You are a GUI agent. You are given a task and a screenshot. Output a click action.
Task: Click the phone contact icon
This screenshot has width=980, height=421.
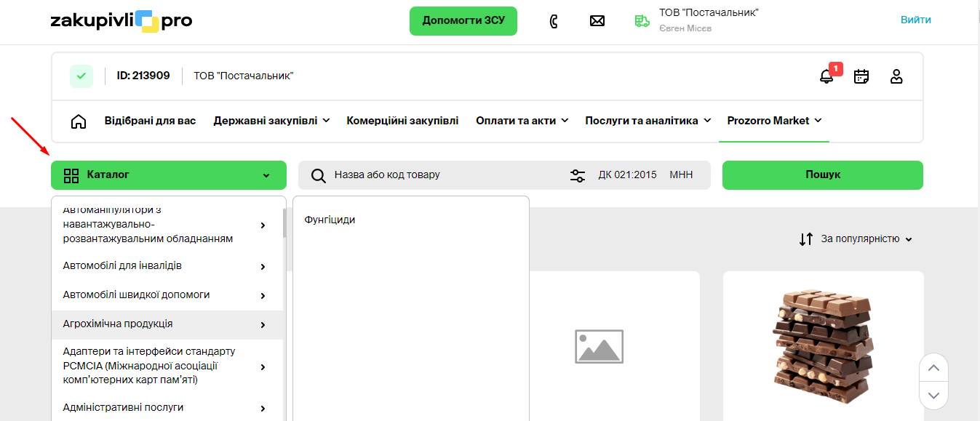(554, 21)
